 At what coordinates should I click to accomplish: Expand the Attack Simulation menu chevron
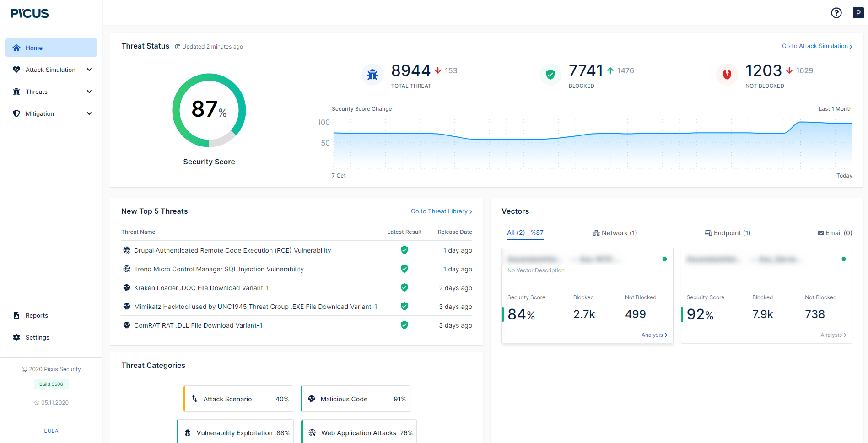[89, 70]
